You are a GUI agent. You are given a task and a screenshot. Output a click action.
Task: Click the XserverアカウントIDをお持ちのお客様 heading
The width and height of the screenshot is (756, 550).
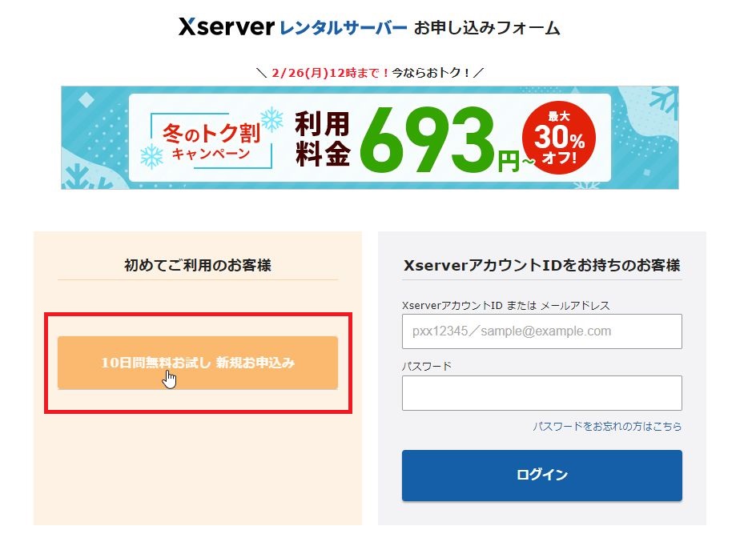tap(542, 265)
